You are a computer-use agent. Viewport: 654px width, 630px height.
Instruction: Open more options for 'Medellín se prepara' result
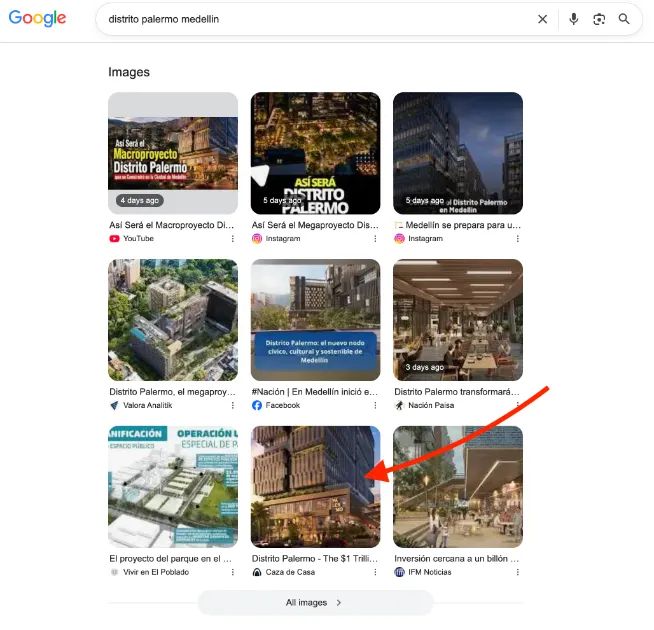click(x=517, y=239)
